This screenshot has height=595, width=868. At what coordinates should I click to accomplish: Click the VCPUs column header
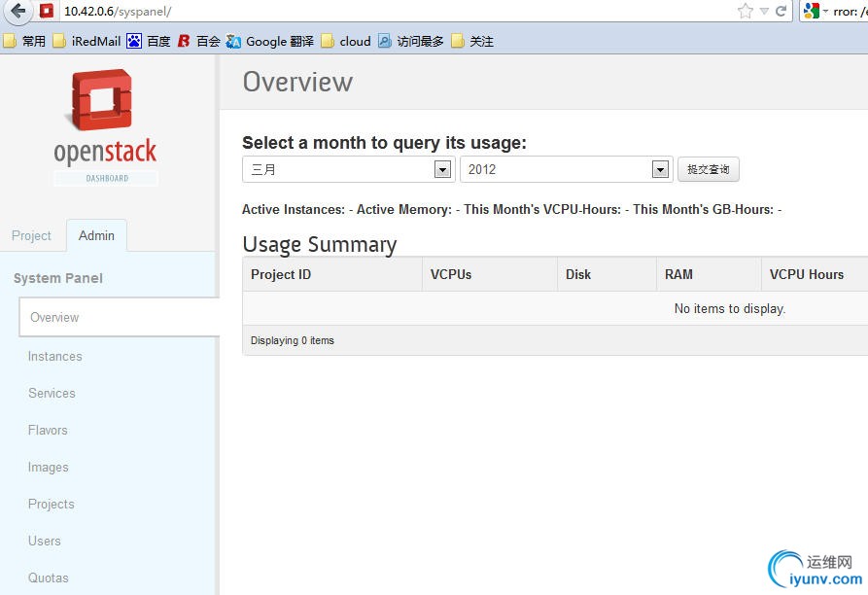pos(490,274)
